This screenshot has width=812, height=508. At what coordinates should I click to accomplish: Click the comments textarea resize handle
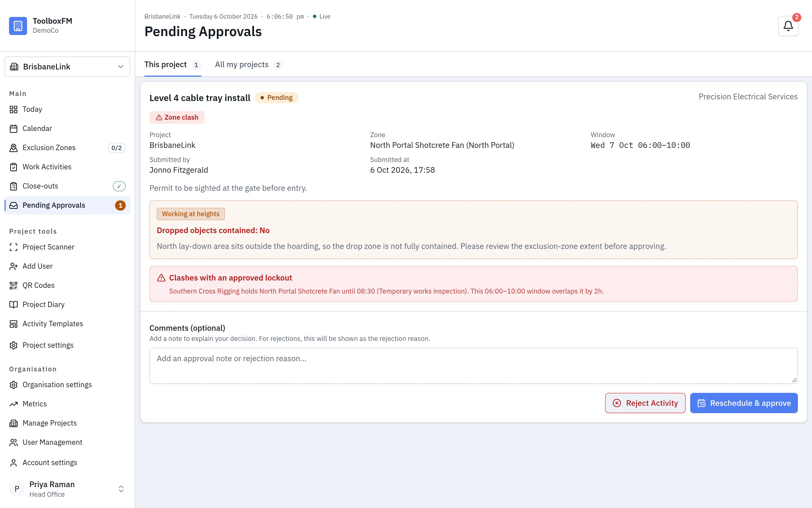(794, 380)
